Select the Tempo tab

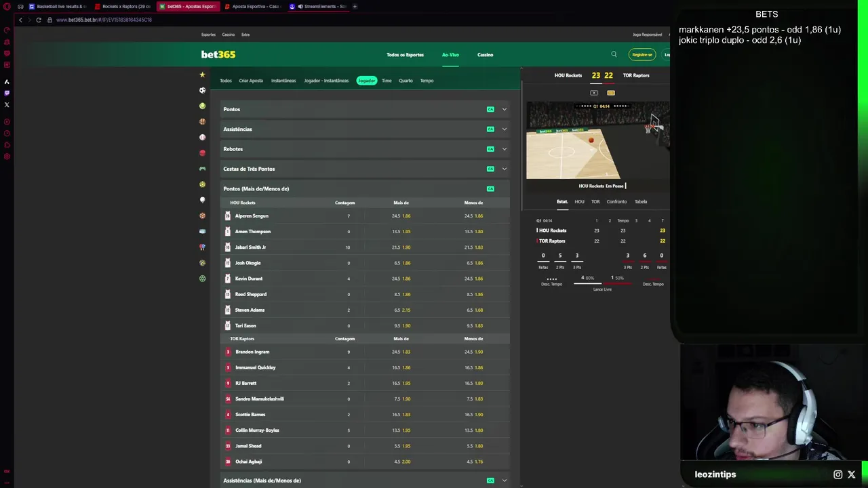point(427,81)
